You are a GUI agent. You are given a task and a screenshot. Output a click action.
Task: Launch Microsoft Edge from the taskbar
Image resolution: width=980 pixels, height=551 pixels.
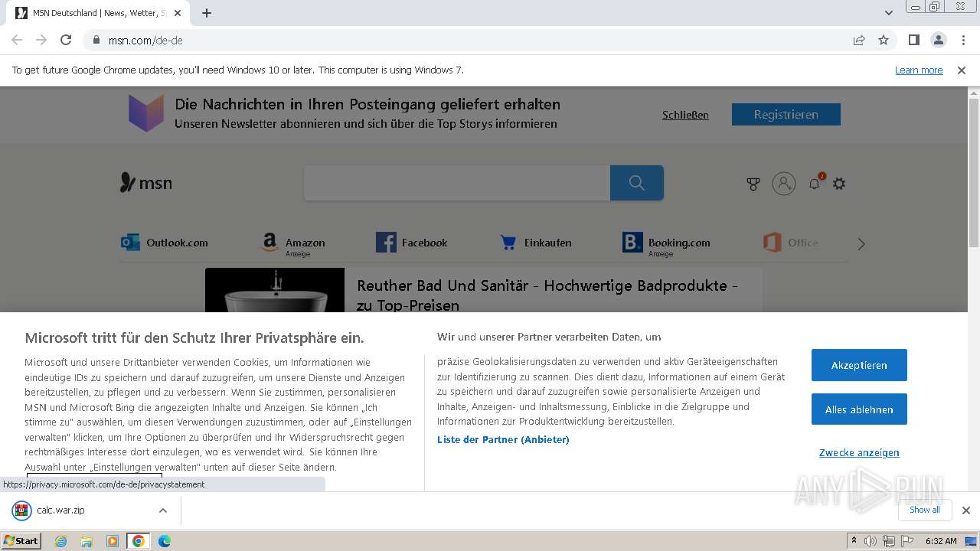[x=165, y=541]
